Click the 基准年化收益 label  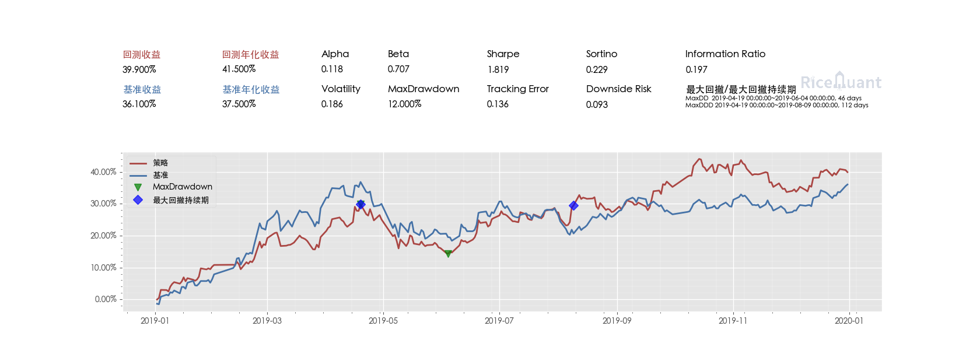point(251,89)
